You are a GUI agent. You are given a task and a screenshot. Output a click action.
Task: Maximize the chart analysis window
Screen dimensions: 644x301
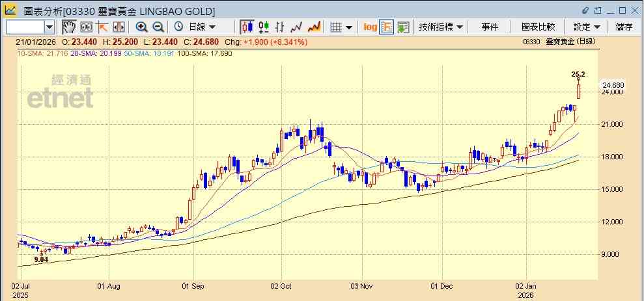coord(623,10)
